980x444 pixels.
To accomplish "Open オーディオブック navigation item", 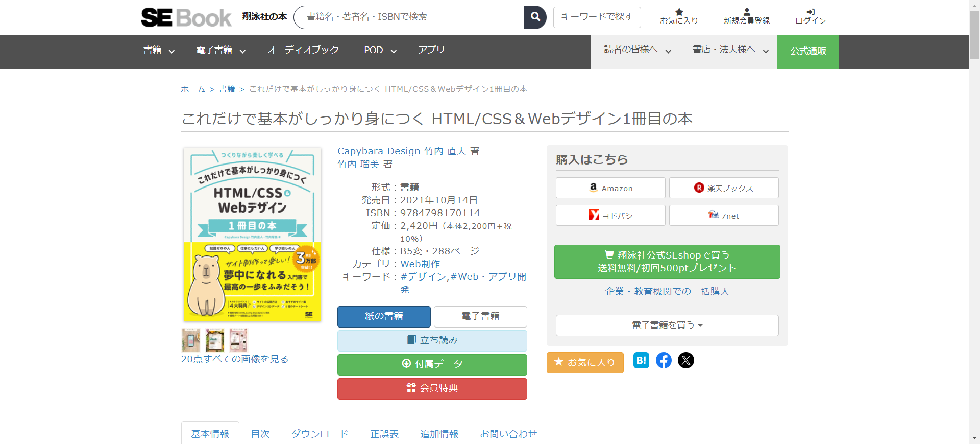I will coord(303,50).
